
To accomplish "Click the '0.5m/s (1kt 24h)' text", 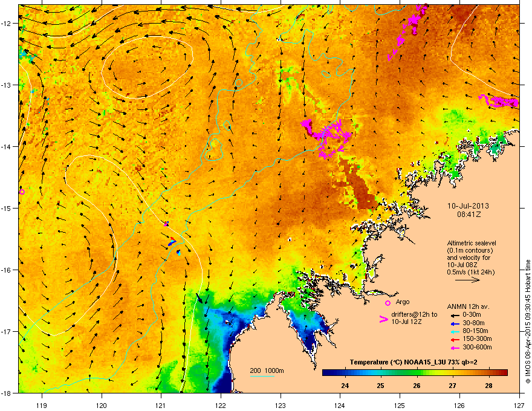I will (x=471, y=272).
